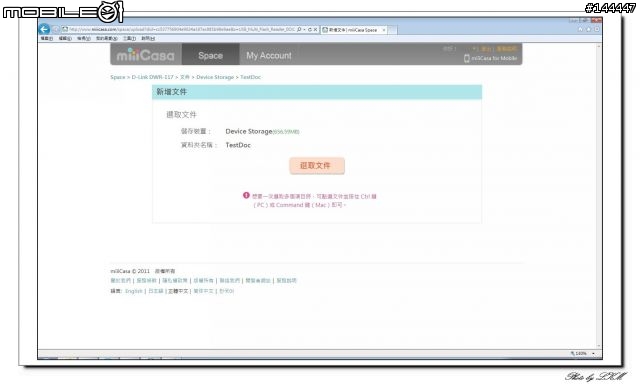Switch language to English
The height and width of the screenshot is (388, 640).
133,291
